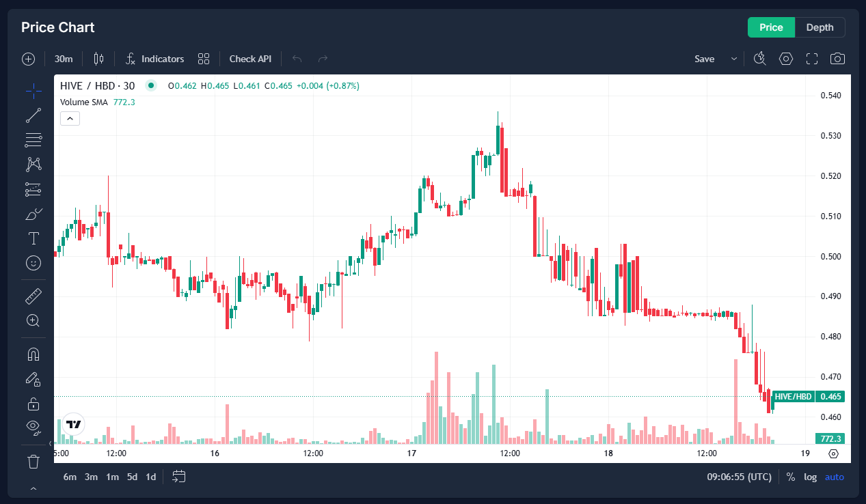Open the indicator templates grid icon
This screenshot has width=866, height=504.
204,59
